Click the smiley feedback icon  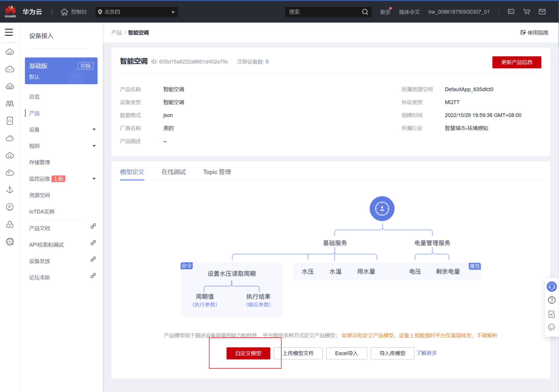(x=551, y=327)
